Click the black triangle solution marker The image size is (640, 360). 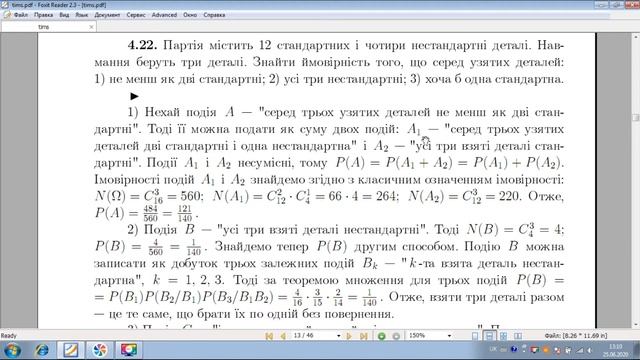pos(134,96)
